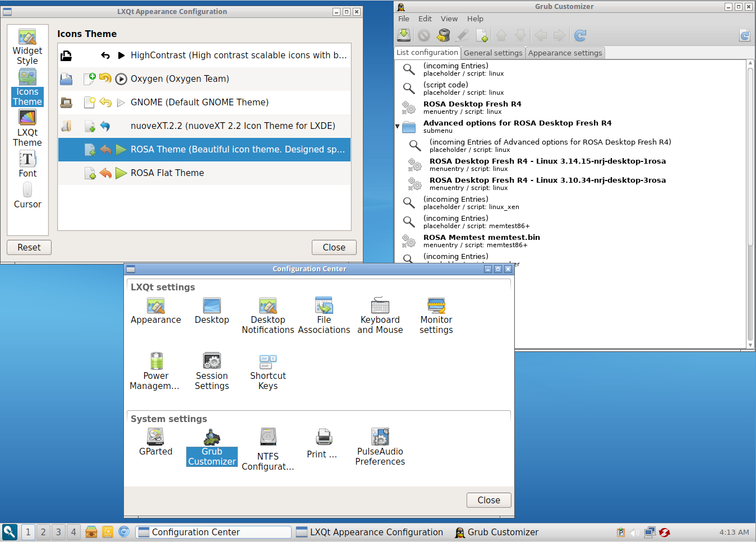This screenshot has height=542, width=756.
Task: Select the ROSA Flat Theme icon theme
Action: (167, 173)
